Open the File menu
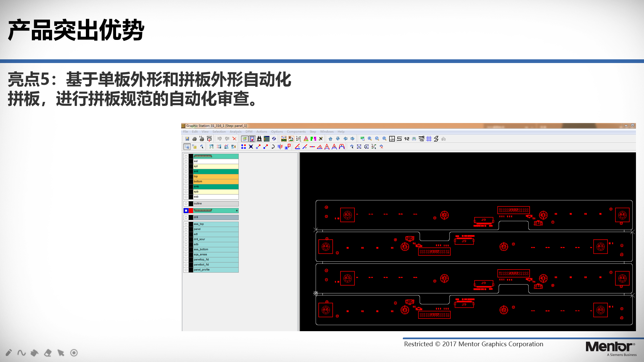The height and width of the screenshot is (362, 644). [185, 132]
